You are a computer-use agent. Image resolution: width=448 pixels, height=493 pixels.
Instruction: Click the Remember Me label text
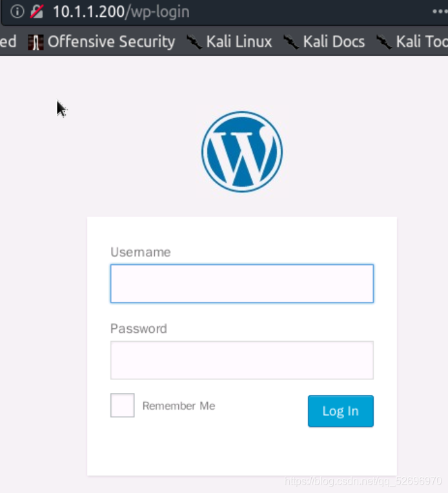(179, 406)
